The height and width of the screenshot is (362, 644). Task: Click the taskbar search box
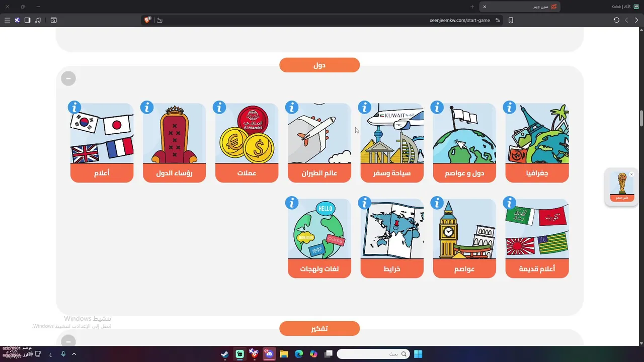pos(373,354)
